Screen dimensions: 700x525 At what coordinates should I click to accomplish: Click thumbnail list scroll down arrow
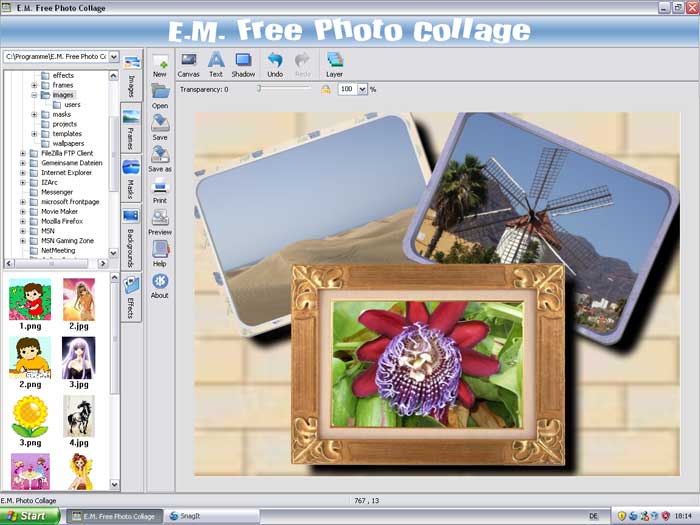coord(114,484)
